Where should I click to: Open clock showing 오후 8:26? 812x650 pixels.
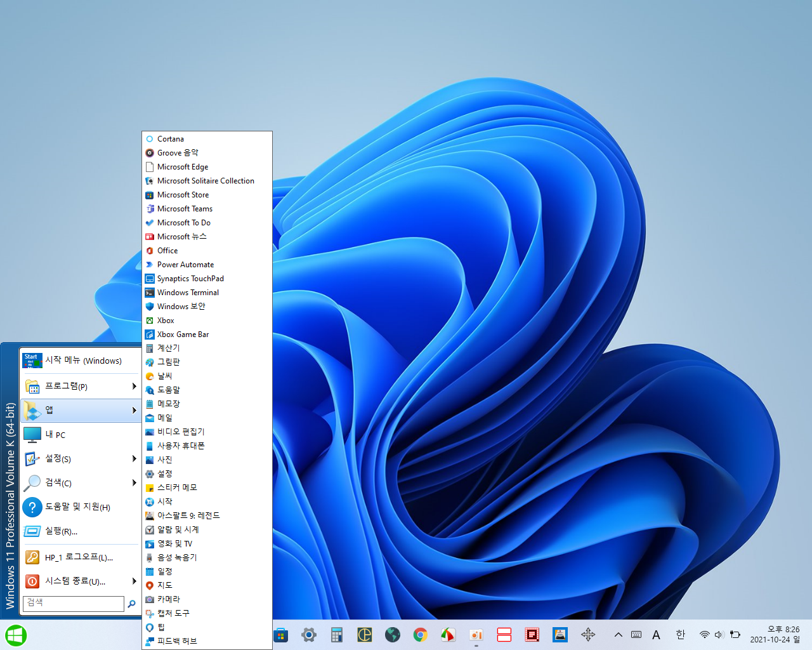[x=775, y=635]
